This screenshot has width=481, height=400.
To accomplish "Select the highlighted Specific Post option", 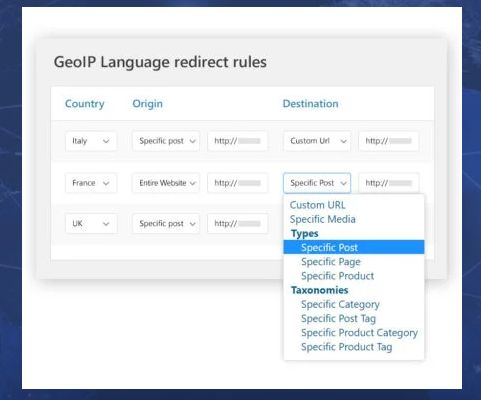I will 354,247.
